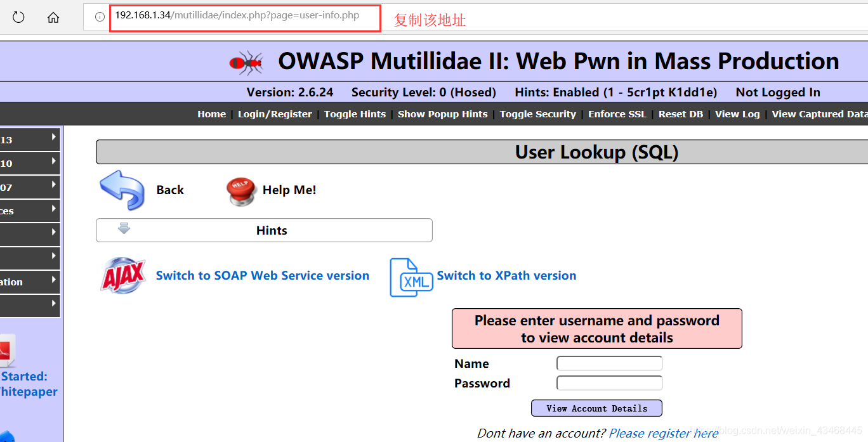Click the XML file icon

click(x=411, y=277)
